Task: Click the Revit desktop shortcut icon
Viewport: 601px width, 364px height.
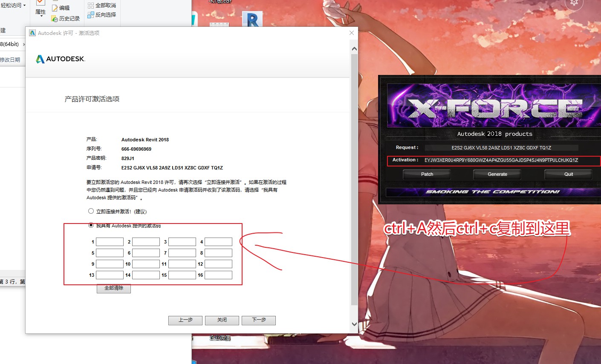Action: (252, 19)
